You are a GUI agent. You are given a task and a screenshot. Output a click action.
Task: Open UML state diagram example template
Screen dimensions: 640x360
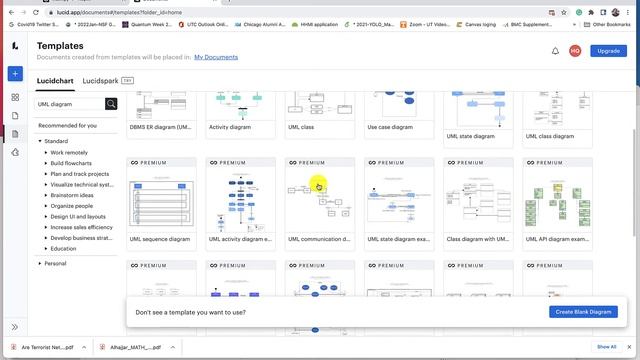tap(399, 204)
